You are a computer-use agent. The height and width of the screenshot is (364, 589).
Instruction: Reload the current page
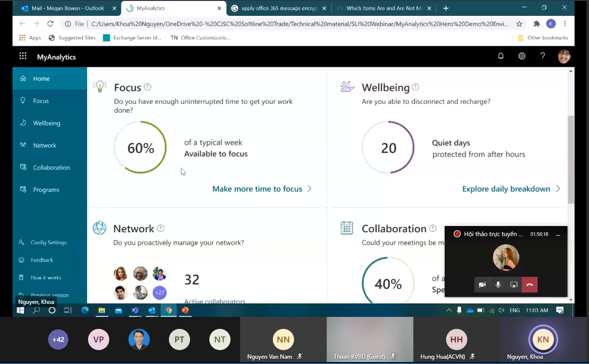50,24
